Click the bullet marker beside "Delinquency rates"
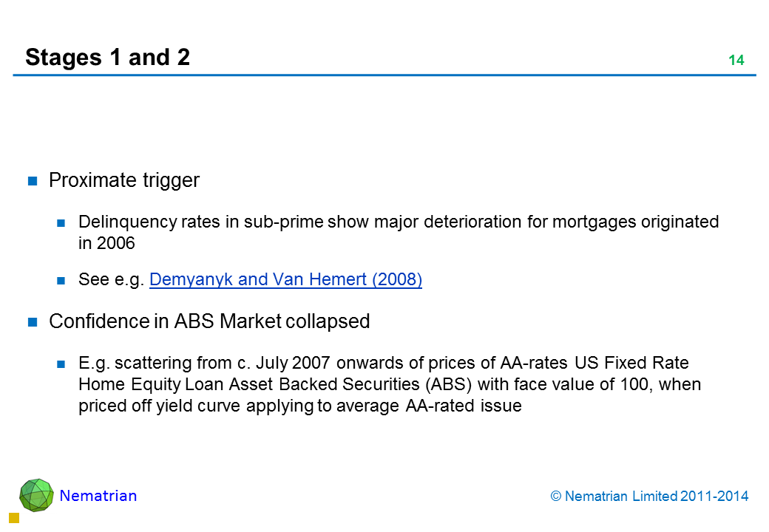The image size is (769, 532). point(63,222)
